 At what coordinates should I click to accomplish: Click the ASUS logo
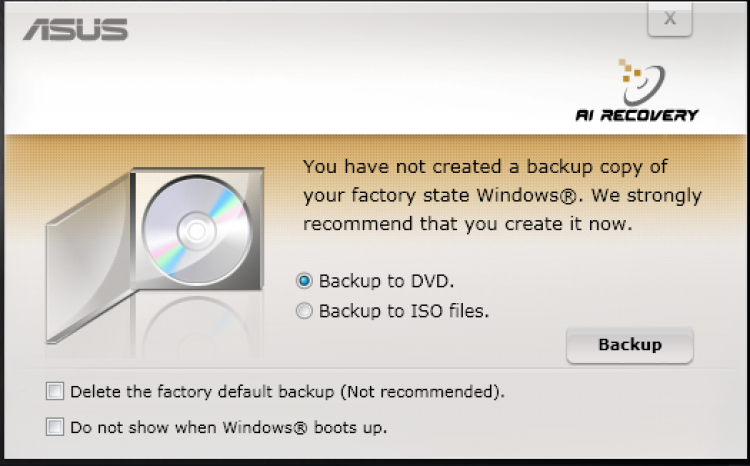(x=76, y=29)
